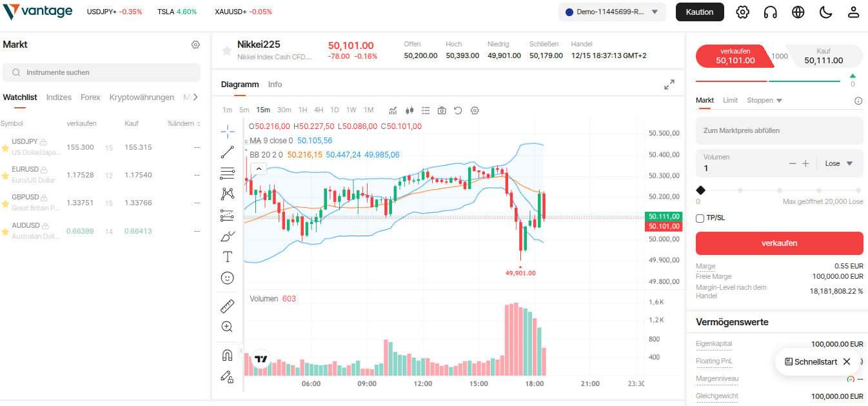868x406 pixels.
Task: Select the measure ruler tool
Action: pyautogui.click(x=227, y=306)
